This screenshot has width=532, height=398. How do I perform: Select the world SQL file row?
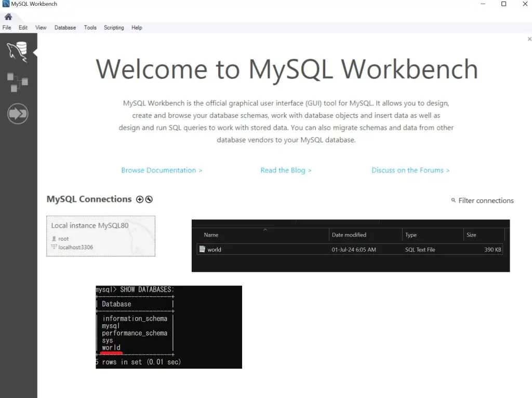350,250
